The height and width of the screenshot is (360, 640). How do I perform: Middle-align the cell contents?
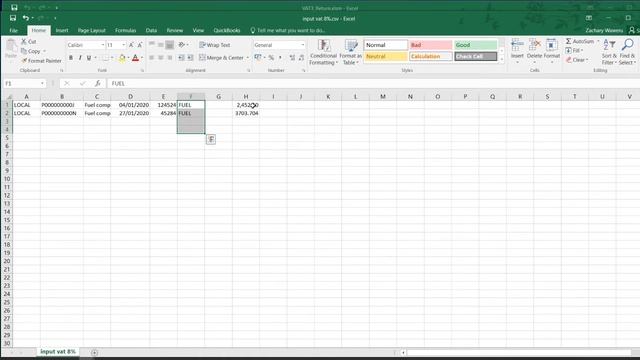(x=161, y=45)
